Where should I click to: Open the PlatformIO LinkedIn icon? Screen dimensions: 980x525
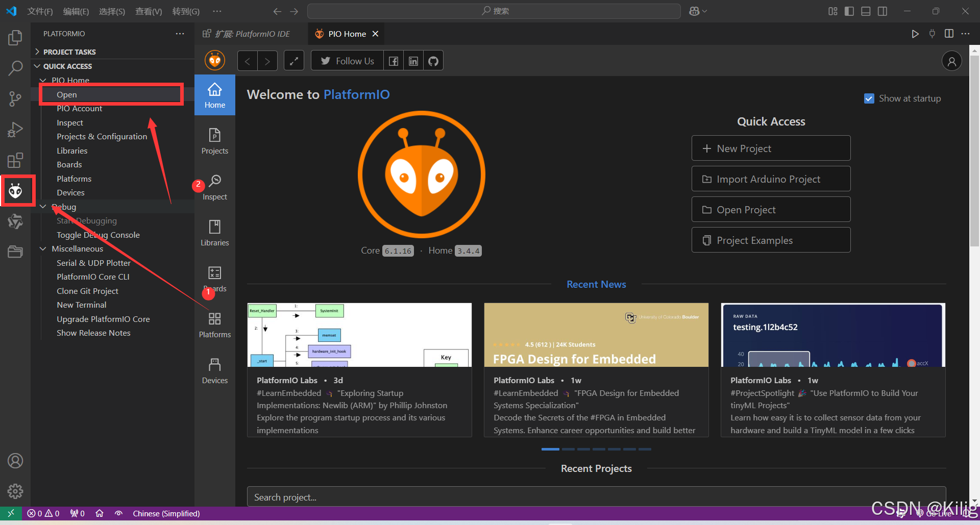point(413,61)
